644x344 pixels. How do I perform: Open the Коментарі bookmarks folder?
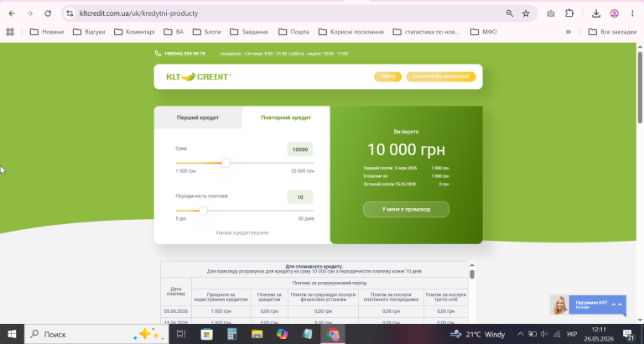pyautogui.click(x=134, y=32)
